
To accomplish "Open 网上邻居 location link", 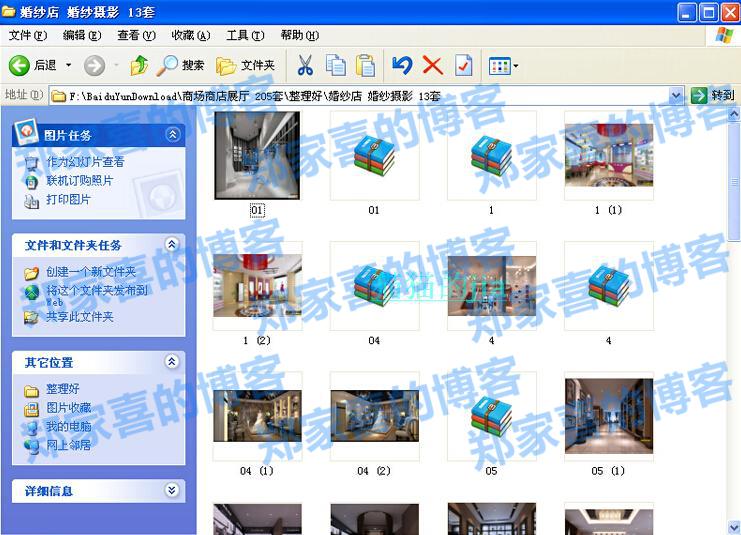I will tap(69, 445).
